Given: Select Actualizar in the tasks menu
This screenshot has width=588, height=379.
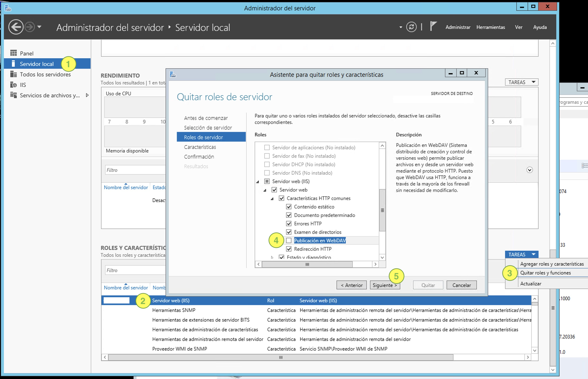Looking at the screenshot, I should (x=531, y=284).
